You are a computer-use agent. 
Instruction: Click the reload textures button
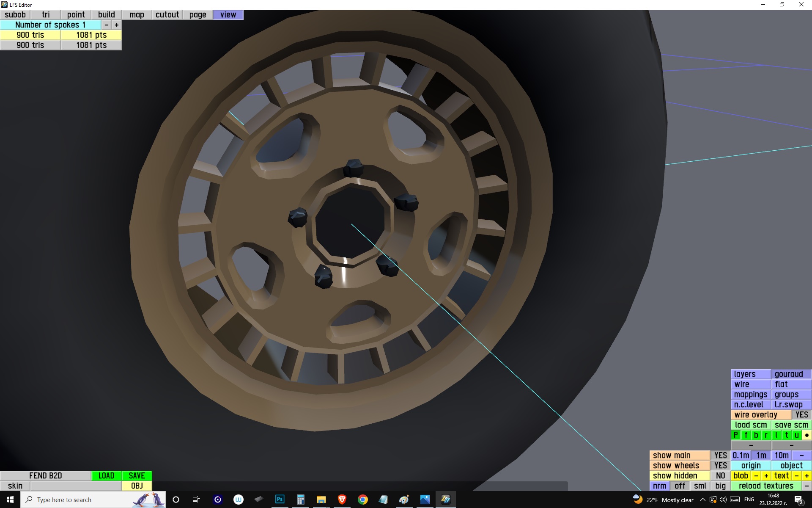[x=765, y=486]
